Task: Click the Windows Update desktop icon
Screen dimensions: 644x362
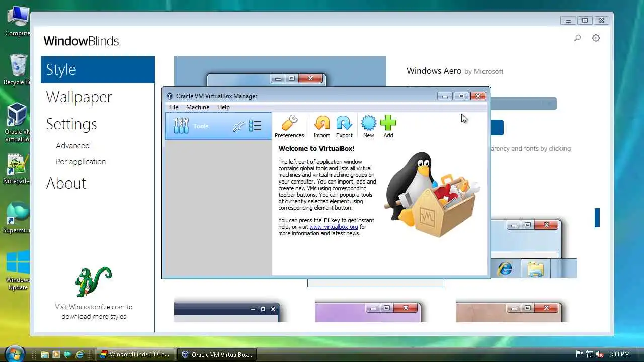Action: pyautogui.click(x=17, y=270)
